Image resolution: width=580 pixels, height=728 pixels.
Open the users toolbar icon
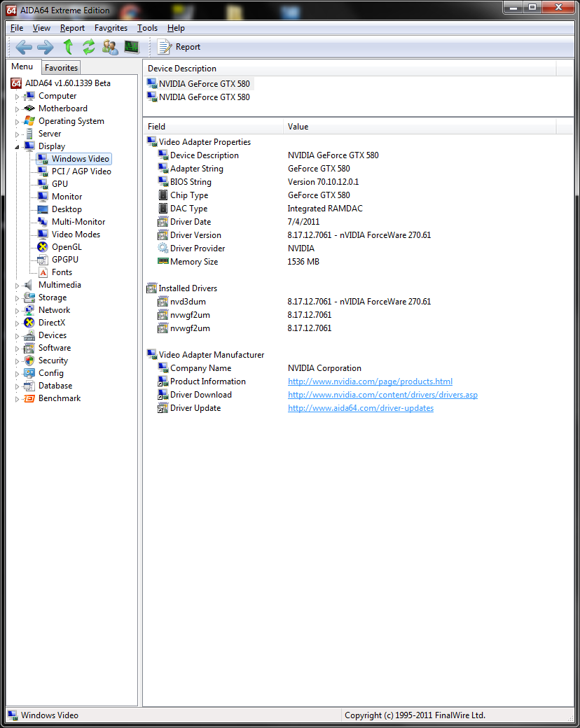pyautogui.click(x=110, y=47)
